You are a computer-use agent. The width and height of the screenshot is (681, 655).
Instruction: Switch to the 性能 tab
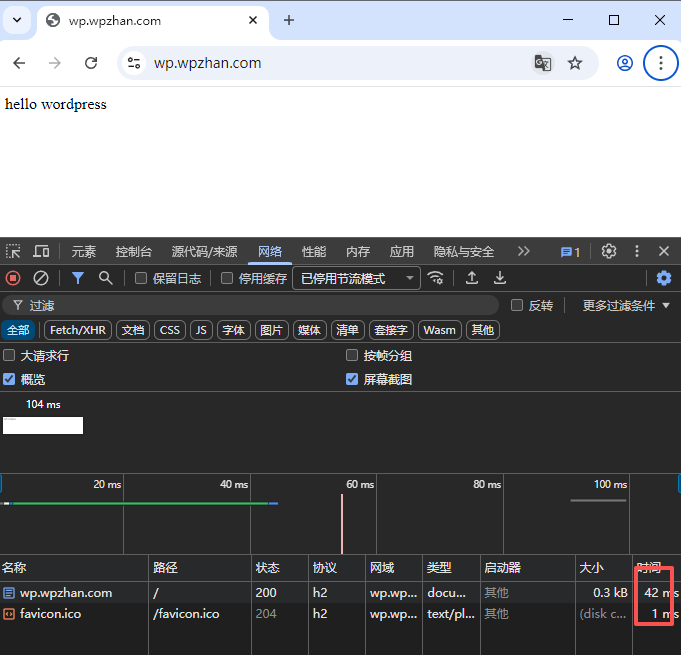[314, 252]
